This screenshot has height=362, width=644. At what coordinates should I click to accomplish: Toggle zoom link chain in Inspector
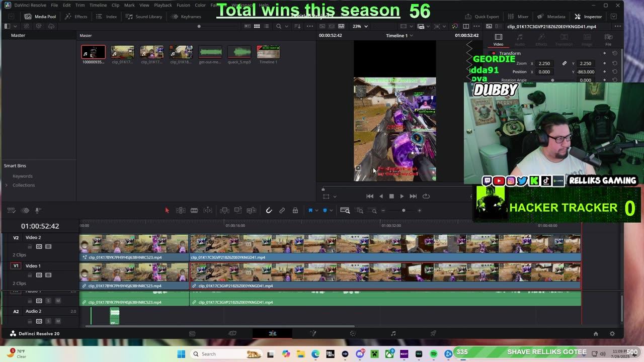pyautogui.click(x=565, y=63)
